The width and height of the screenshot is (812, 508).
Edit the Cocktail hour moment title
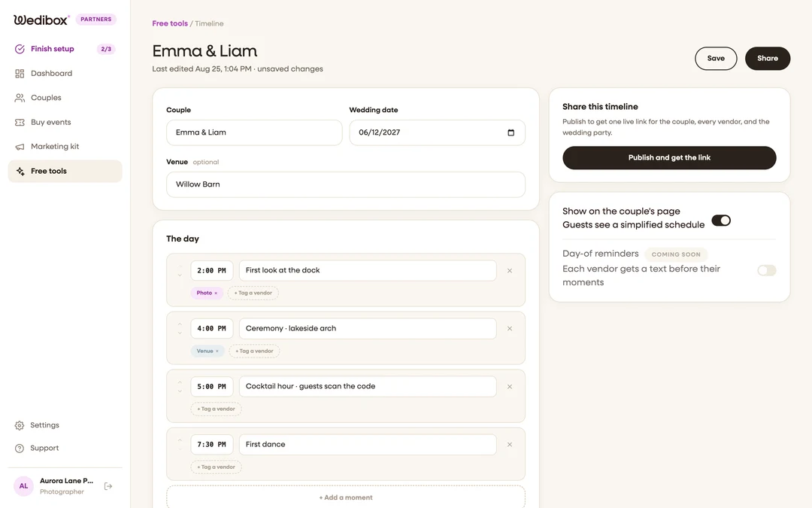368,387
